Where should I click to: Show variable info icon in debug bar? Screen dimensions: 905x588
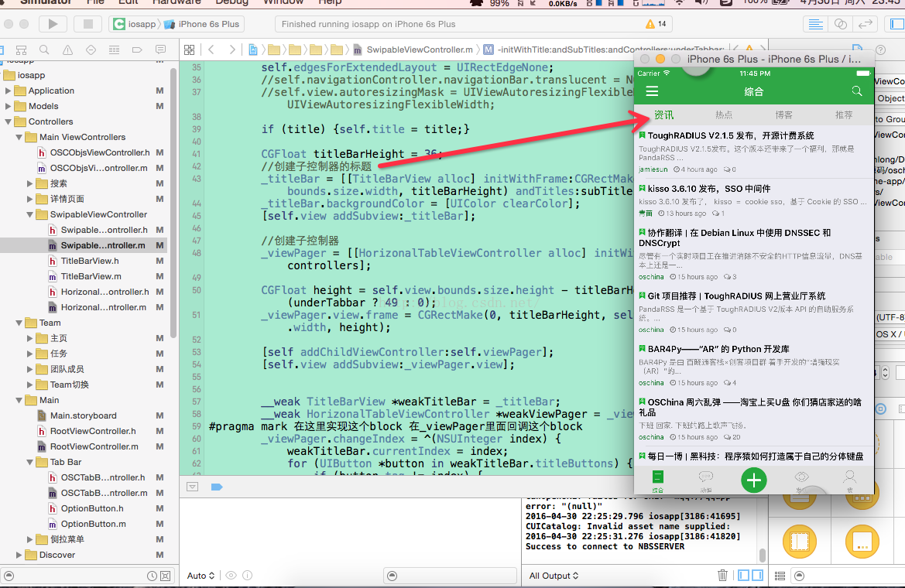tap(248, 576)
